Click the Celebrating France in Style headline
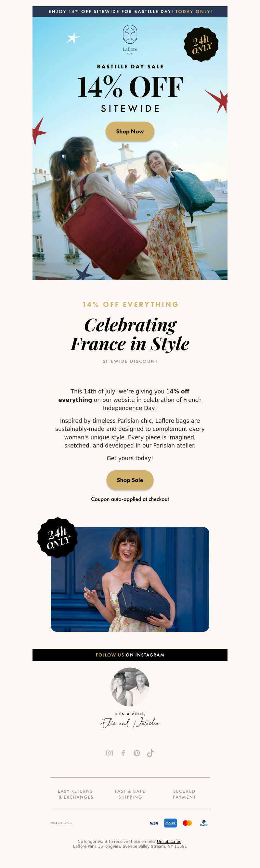This screenshot has width=260, height=868. 130,334
